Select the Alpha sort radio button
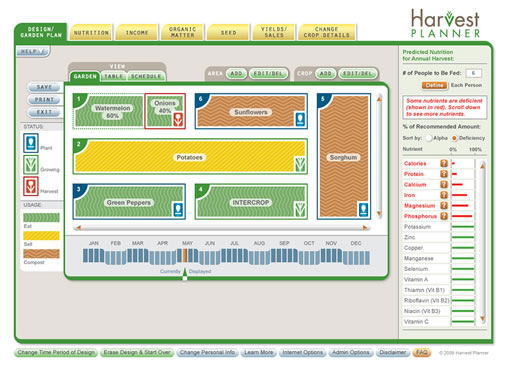Viewport: 507px width, 371px height. click(429, 138)
